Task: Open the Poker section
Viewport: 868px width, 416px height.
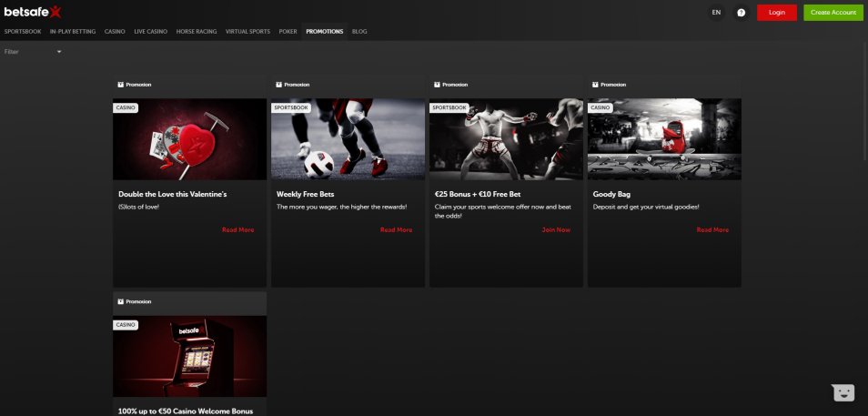Action: click(288, 32)
